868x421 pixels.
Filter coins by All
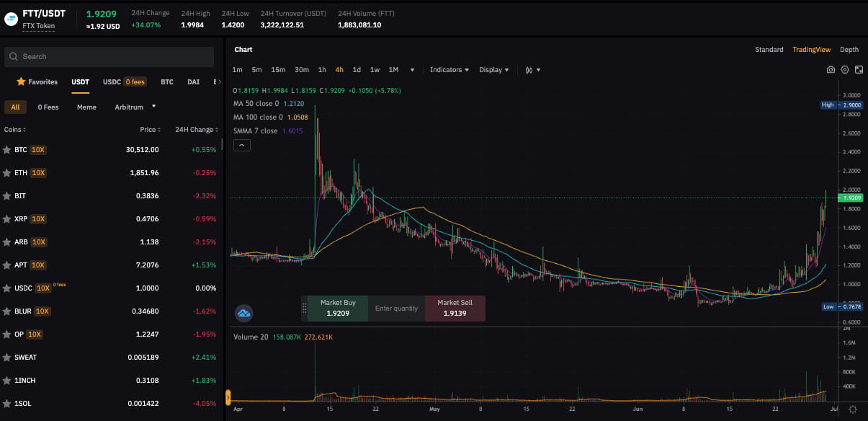click(x=15, y=107)
